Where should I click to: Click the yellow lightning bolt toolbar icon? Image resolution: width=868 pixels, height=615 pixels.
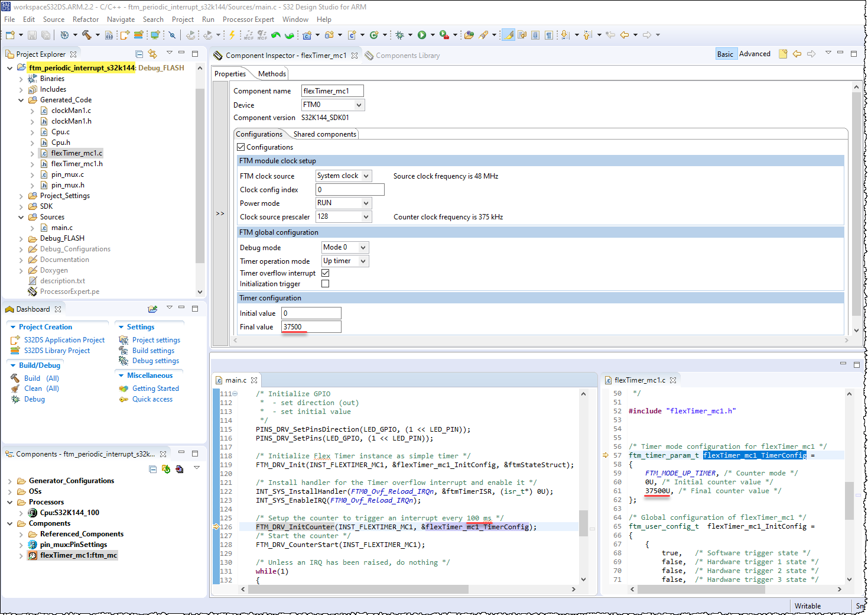point(232,35)
